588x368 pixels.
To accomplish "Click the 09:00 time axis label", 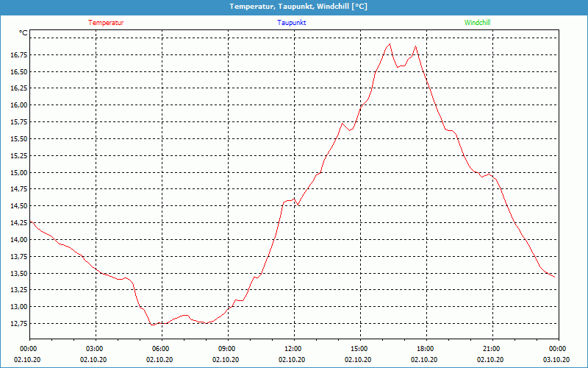I will pos(227,349).
